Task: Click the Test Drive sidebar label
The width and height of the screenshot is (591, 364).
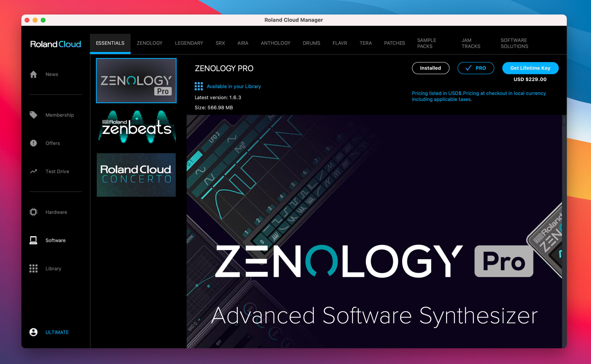Action: [x=57, y=171]
